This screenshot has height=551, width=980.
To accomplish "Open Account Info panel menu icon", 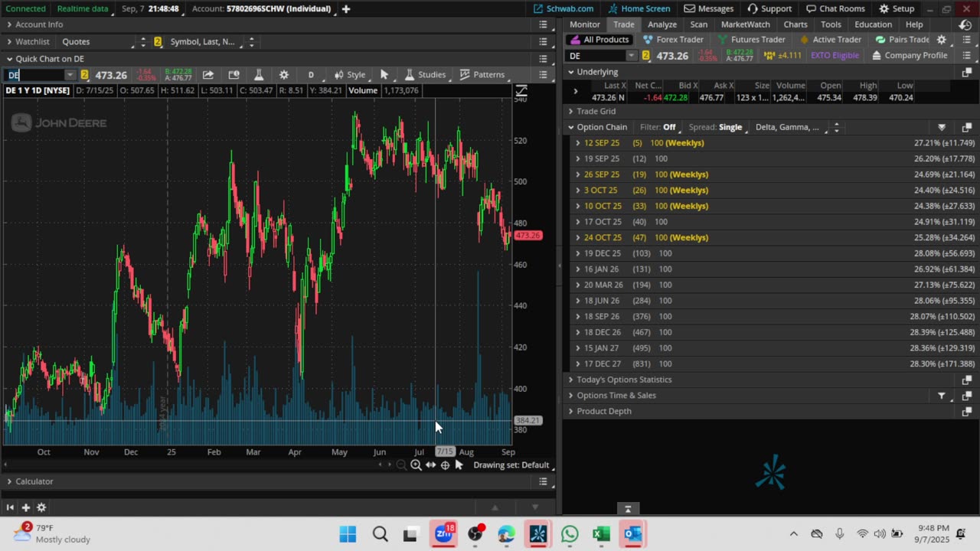I will 543,24.
